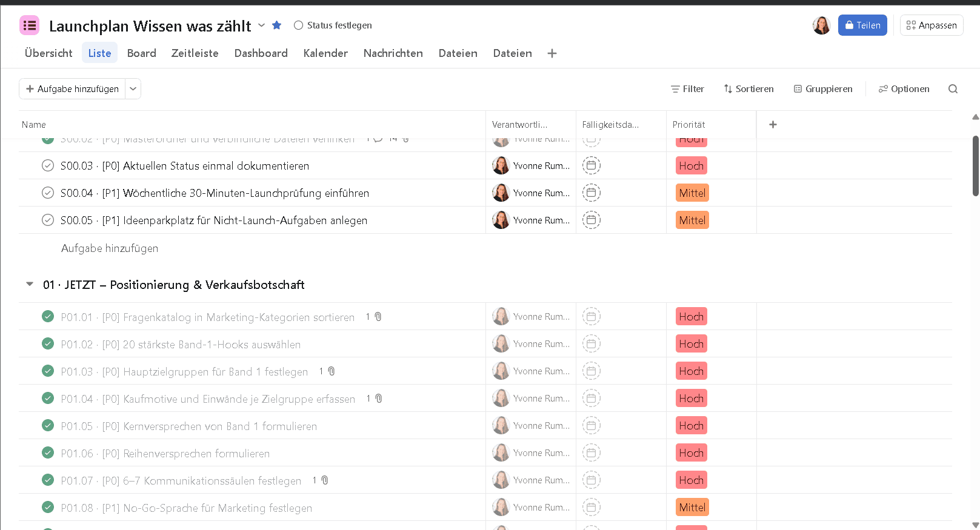Open the due date picker for S00.05
This screenshot has width=980, height=530.
click(x=592, y=220)
